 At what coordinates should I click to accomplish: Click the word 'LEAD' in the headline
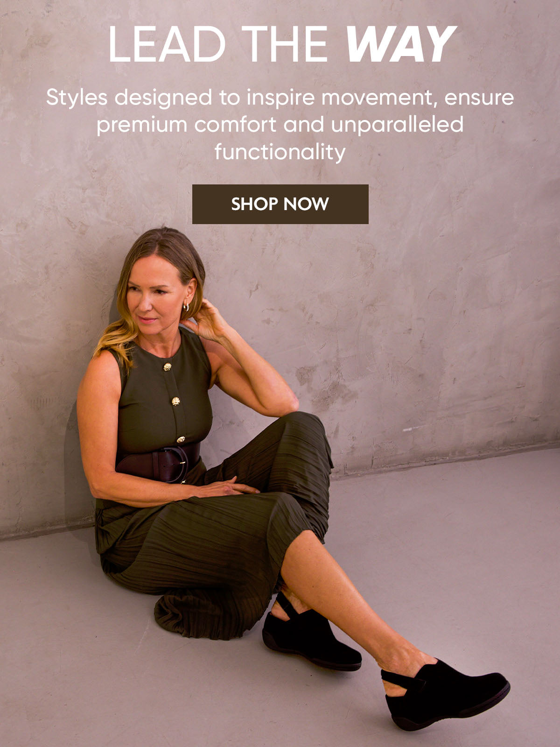tap(167, 44)
